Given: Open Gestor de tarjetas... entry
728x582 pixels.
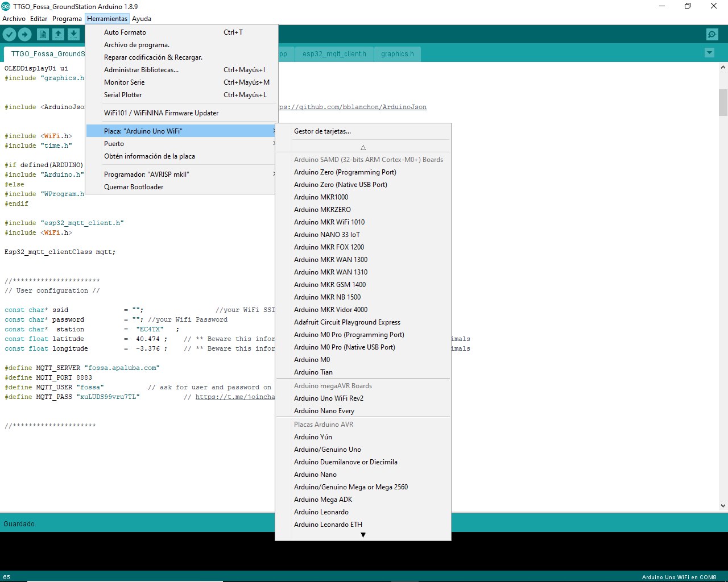Looking at the screenshot, I should pos(322,131).
